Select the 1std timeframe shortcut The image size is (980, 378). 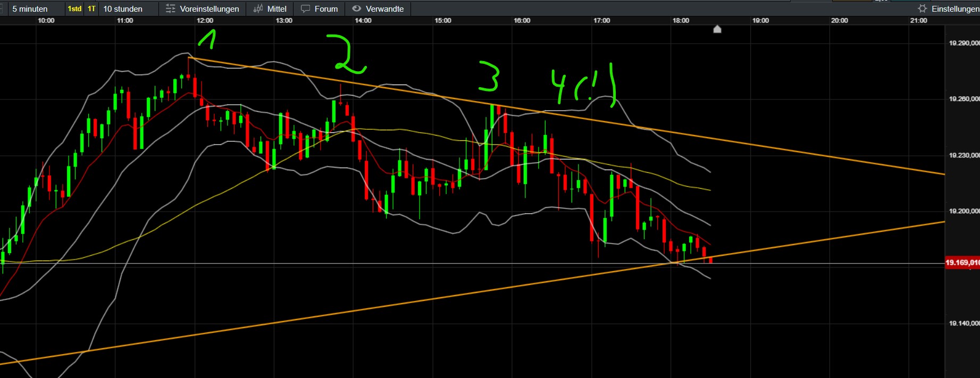pyautogui.click(x=75, y=9)
